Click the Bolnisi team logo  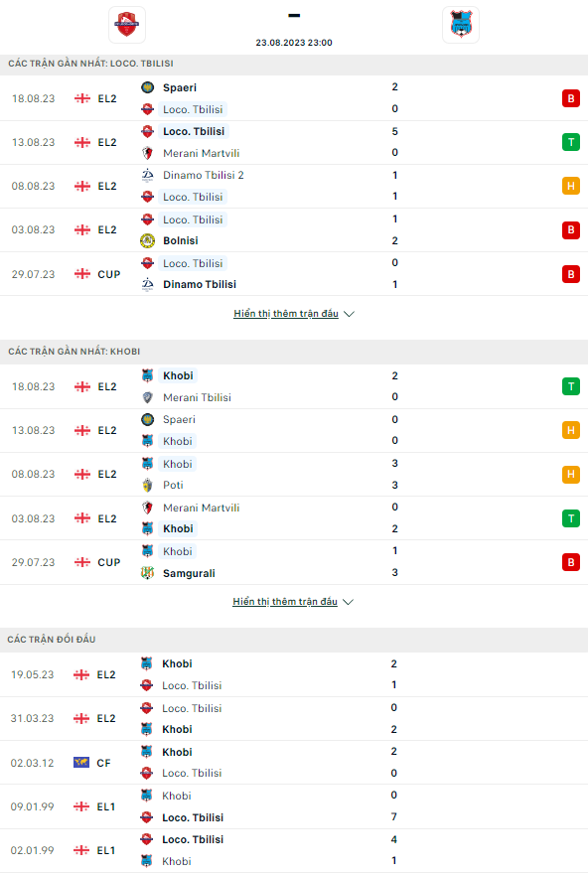[x=146, y=240]
